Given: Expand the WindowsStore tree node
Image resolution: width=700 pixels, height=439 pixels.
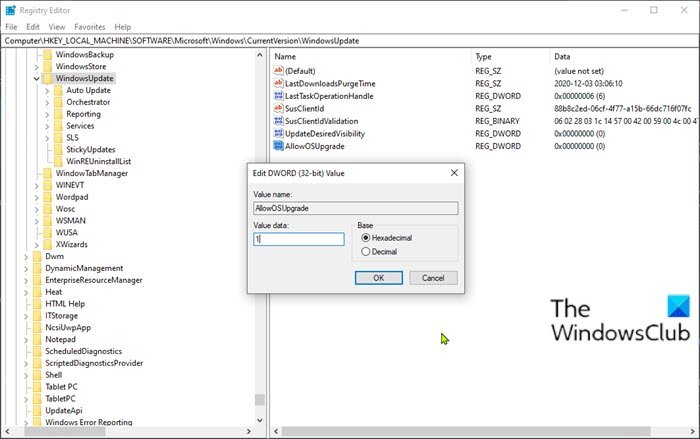Looking at the screenshot, I should tap(37, 67).
